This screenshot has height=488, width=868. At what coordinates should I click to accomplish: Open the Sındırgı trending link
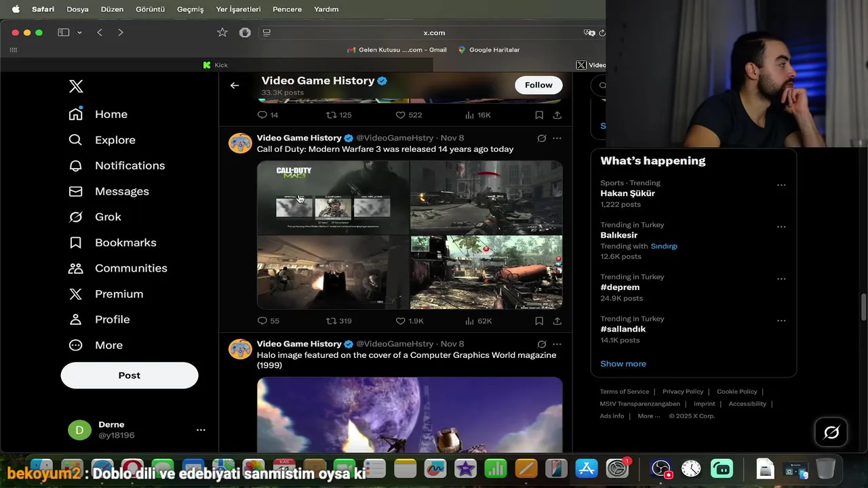664,246
